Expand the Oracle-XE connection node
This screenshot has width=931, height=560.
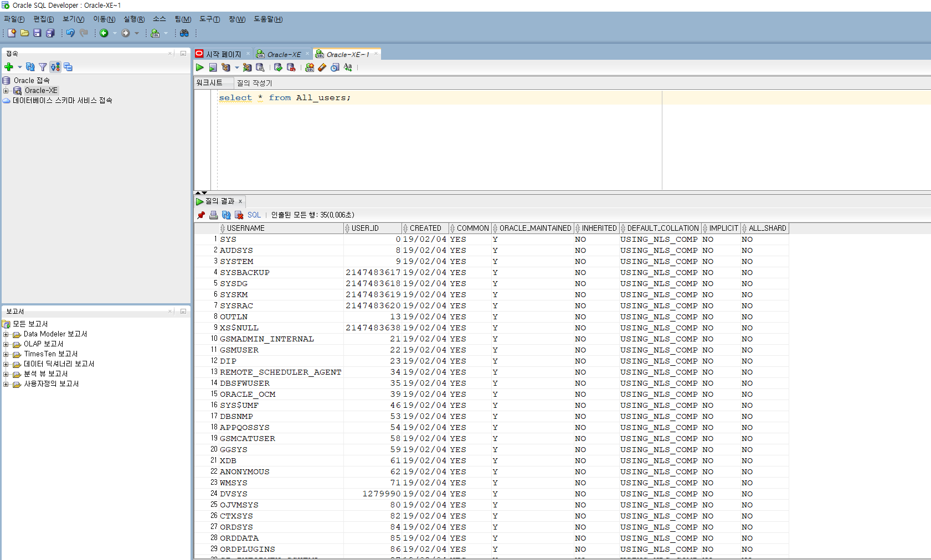pos(6,91)
